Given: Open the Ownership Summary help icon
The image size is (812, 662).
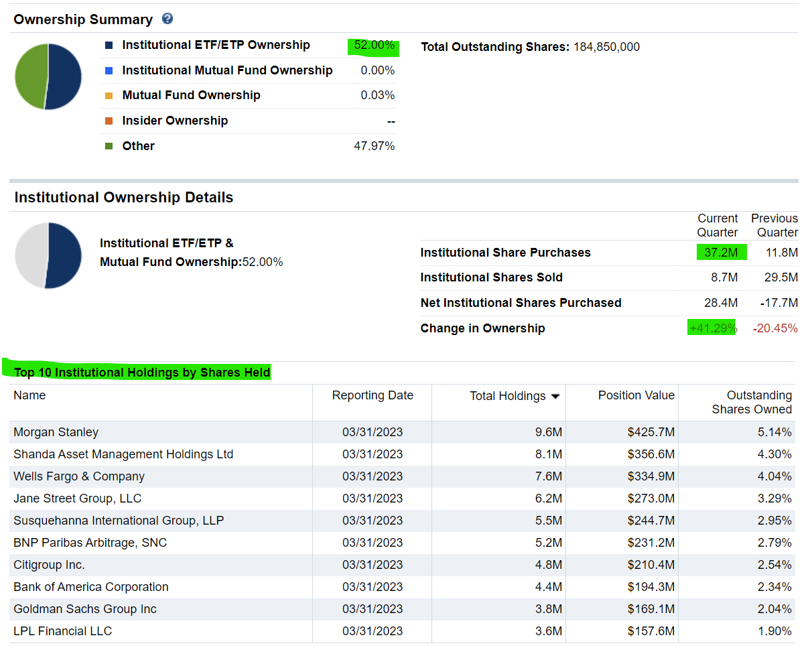Looking at the screenshot, I should (167, 19).
